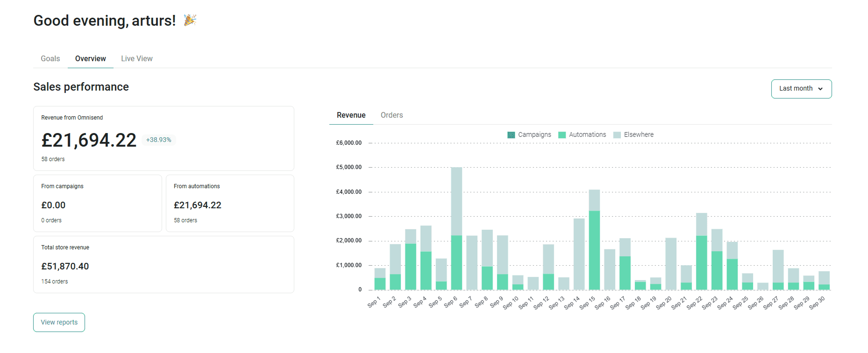Click the Sep 22 bar in chart

tap(701, 251)
